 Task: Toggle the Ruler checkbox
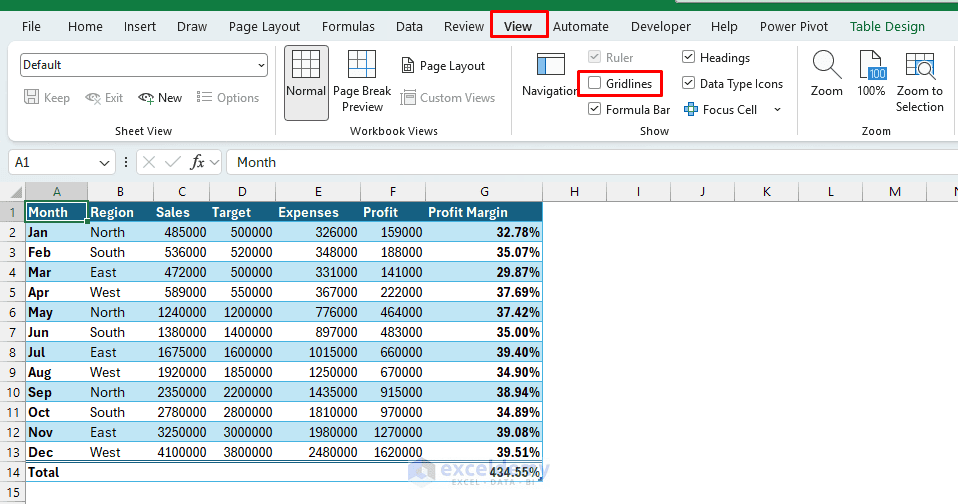[x=594, y=57]
